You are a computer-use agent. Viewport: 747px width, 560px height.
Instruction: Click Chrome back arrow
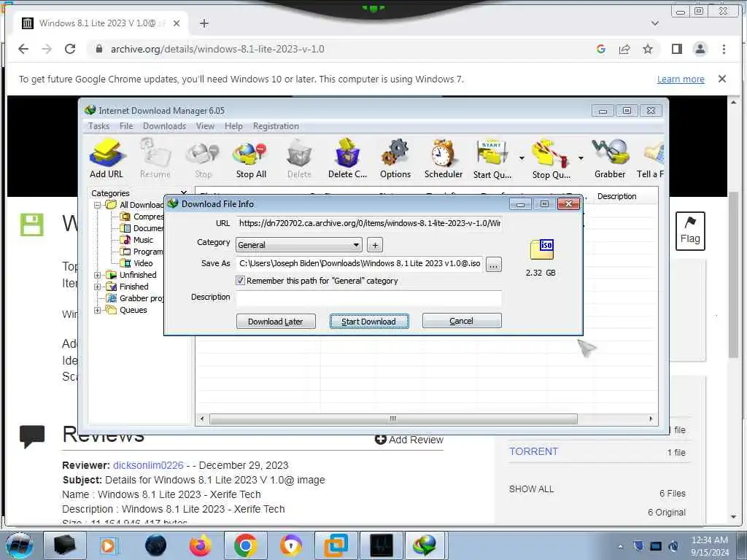[23, 49]
